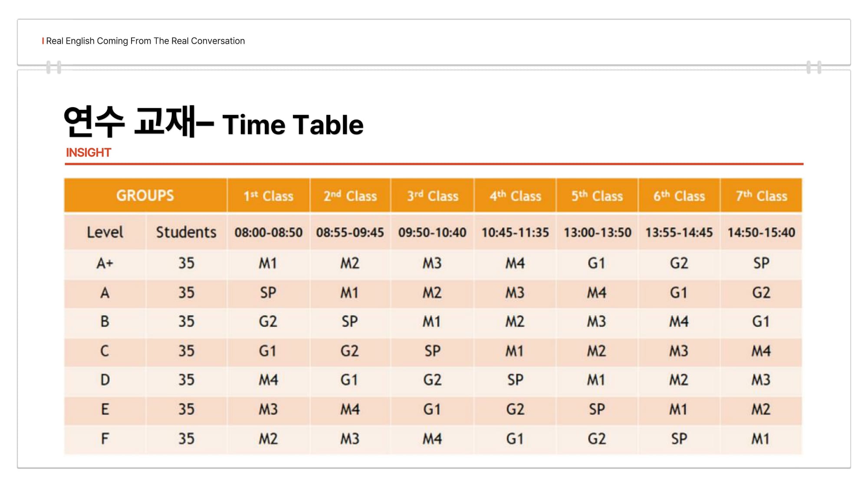Click the 1st Class column header
This screenshot has width=868, height=488.
click(268, 196)
